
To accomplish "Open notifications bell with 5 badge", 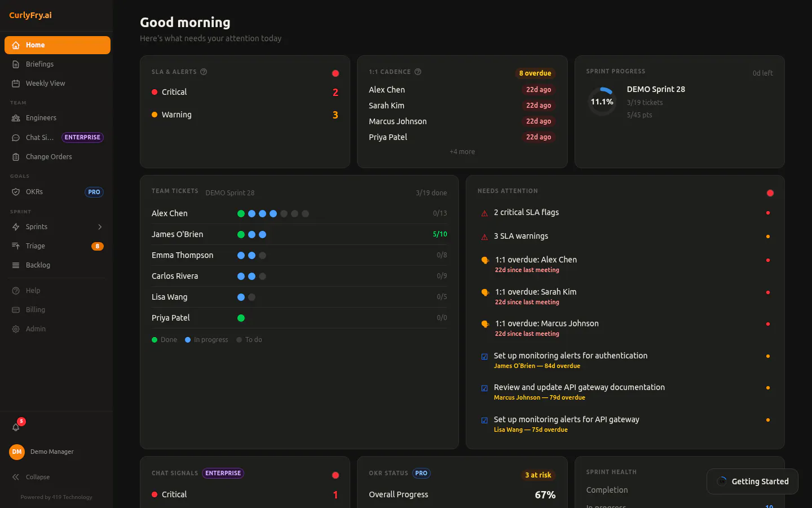I will point(16,427).
